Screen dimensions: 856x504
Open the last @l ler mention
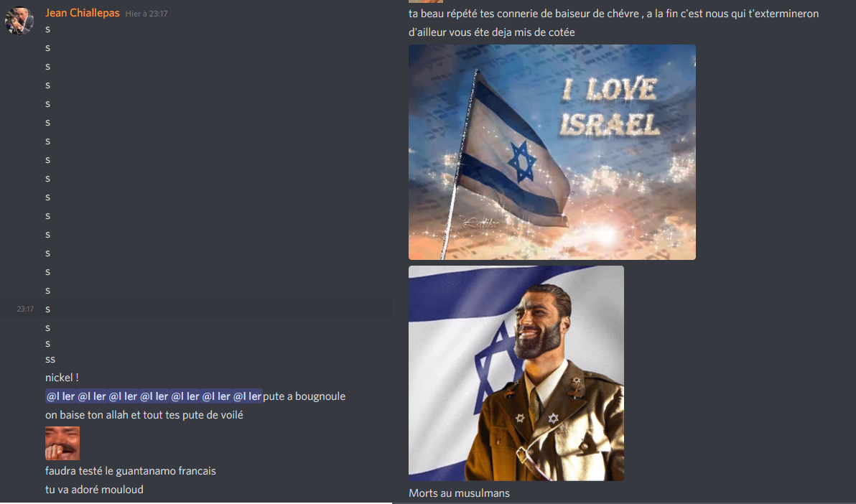click(247, 396)
